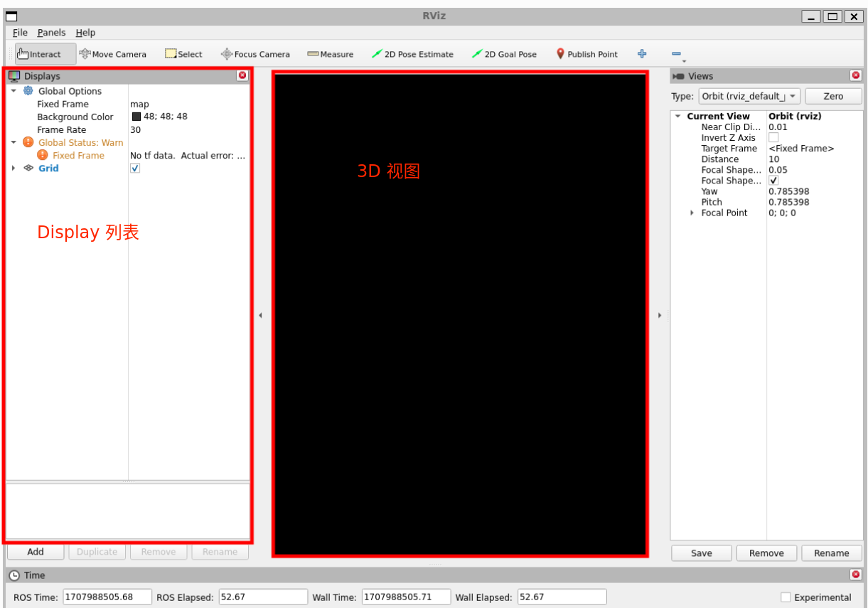868x608 pixels.
Task: Select the Fixed Frame value map
Action: (139, 104)
